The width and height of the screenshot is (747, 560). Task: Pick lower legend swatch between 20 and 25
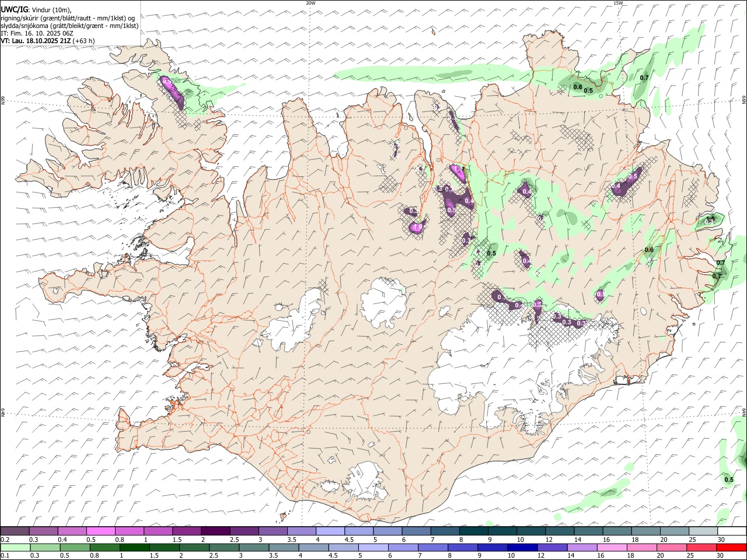671,547
